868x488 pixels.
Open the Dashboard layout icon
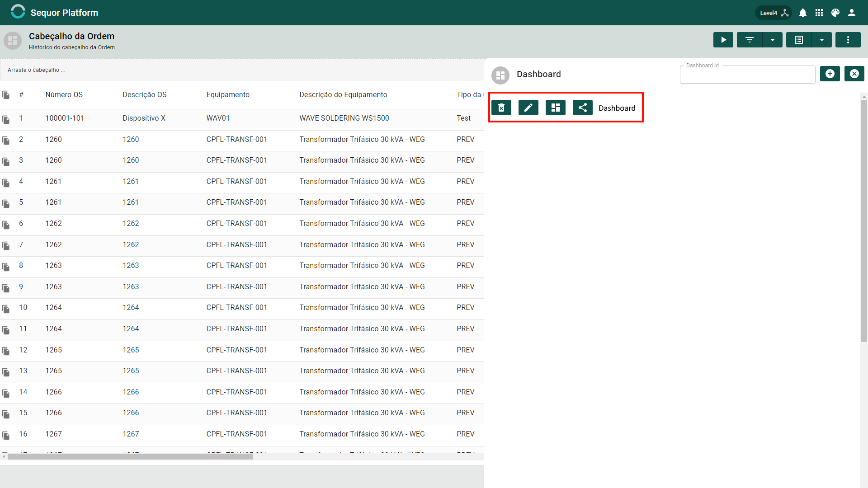(556, 108)
